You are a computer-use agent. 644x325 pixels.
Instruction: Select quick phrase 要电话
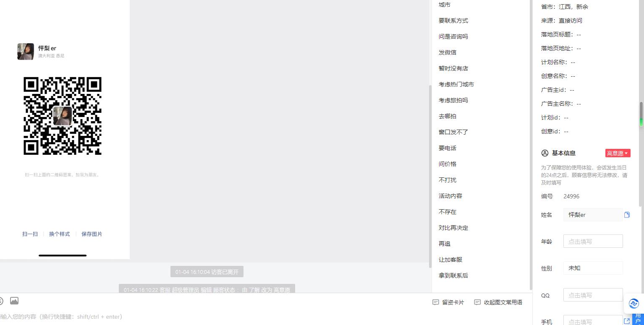point(448,148)
